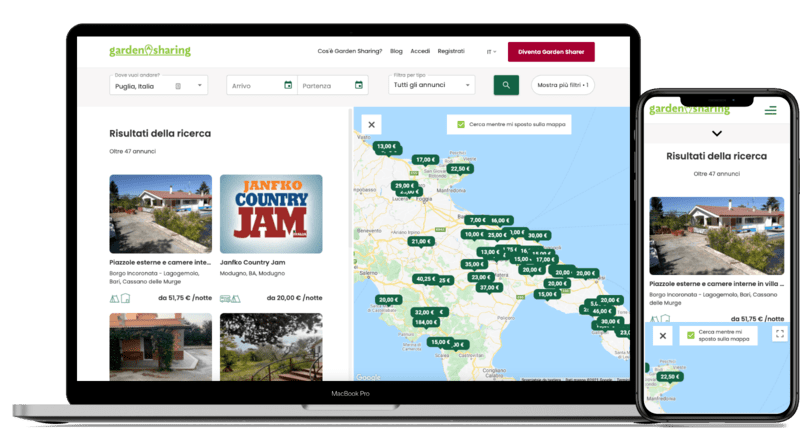Open the Janfko Country Jam thumbnail

click(x=271, y=214)
